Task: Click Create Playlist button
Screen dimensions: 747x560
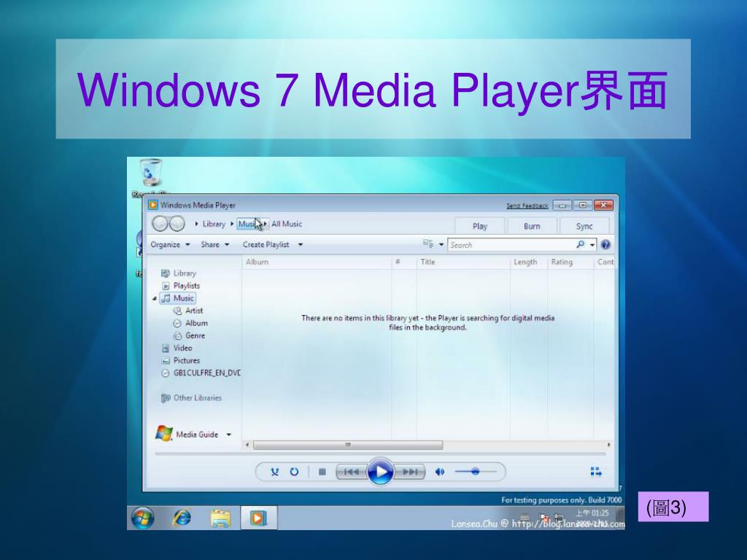Action: click(266, 245)
